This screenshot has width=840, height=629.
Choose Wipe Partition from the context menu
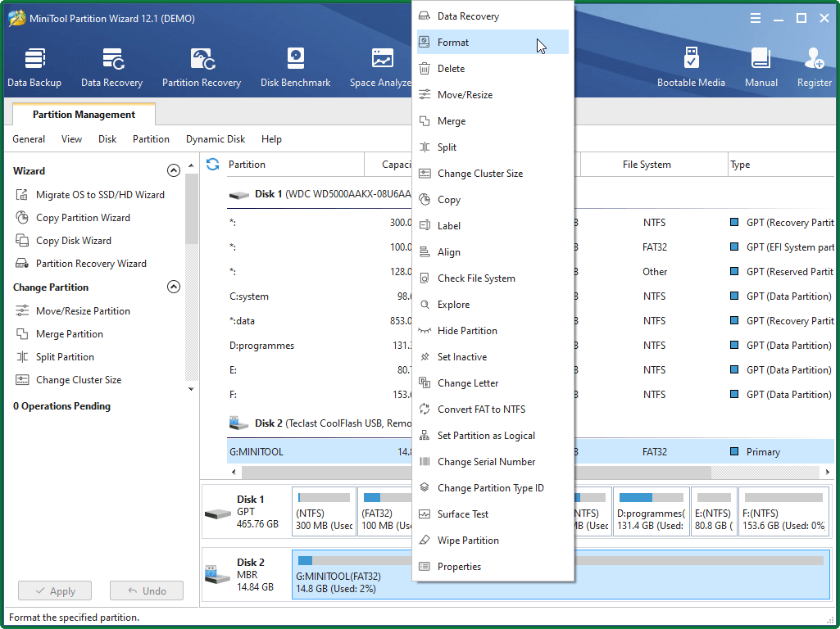[493, 541]
